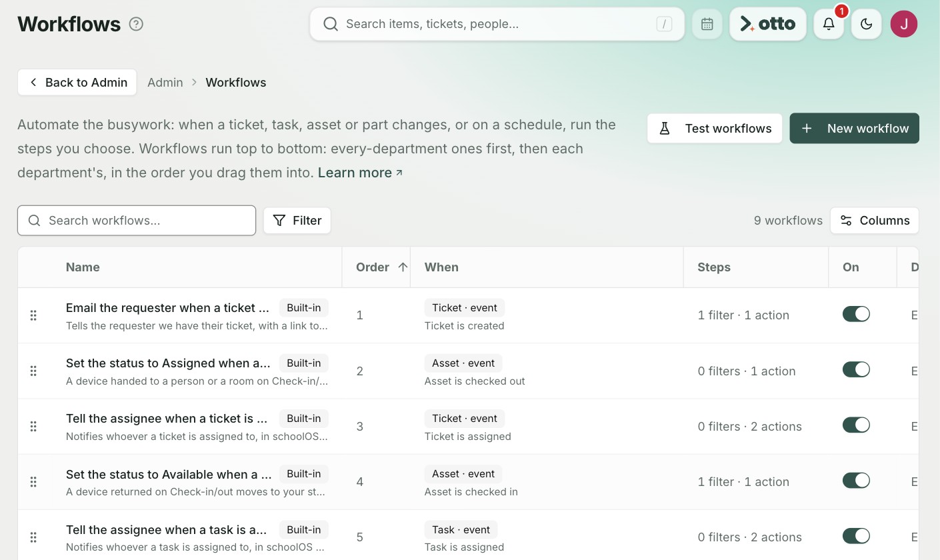This screenshot has width=940, height=560.
Task: Grab drag handle for Email the requester row
Action: tap(33, 315)
